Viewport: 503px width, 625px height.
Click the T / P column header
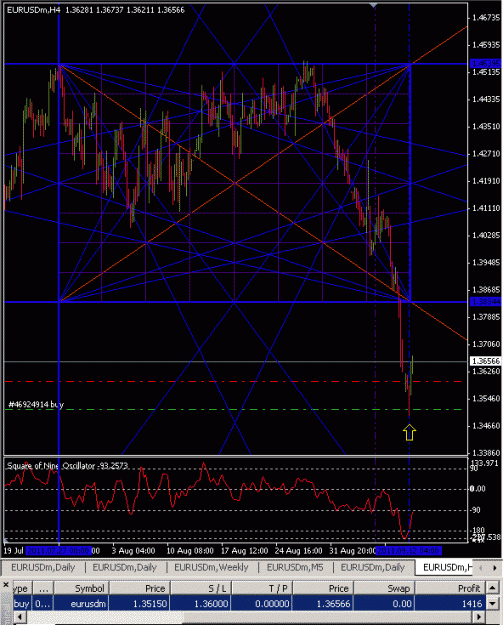[262, 588]
